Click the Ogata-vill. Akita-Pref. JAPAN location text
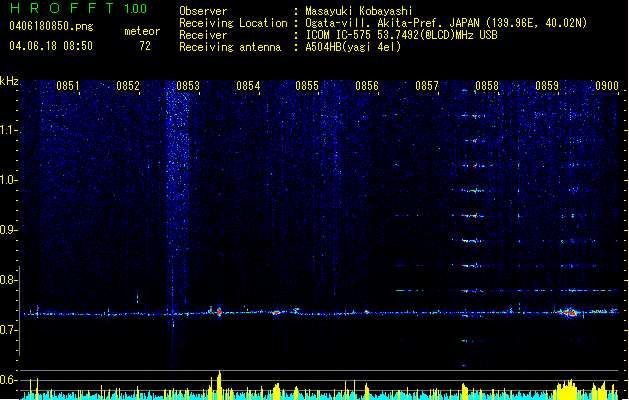The width and height of the screenshot is (629, 400). [446, 23]
